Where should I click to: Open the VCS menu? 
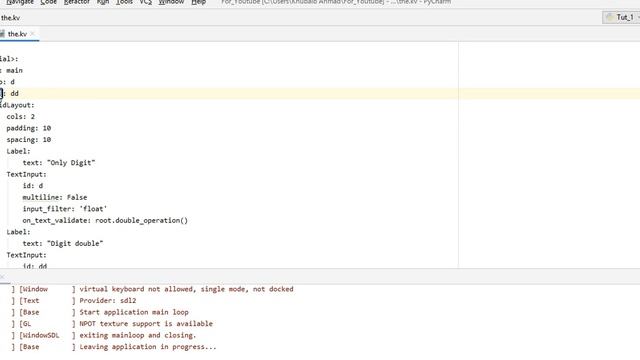tap(145, 2)
